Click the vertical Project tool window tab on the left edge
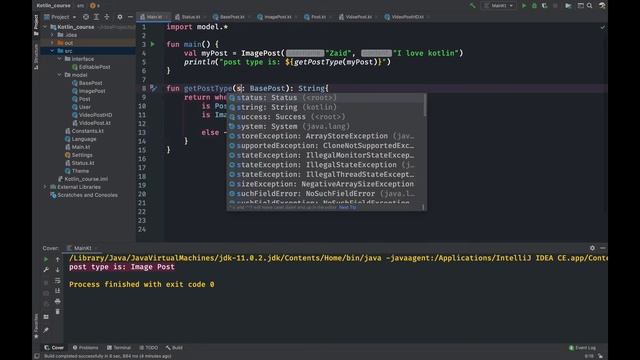The height and width of the screenshot is (360, 640). [x=36, y=24]
